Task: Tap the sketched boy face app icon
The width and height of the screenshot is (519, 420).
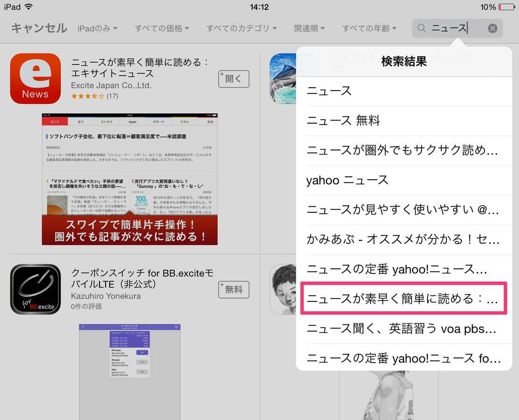Action: coord(283,289)
